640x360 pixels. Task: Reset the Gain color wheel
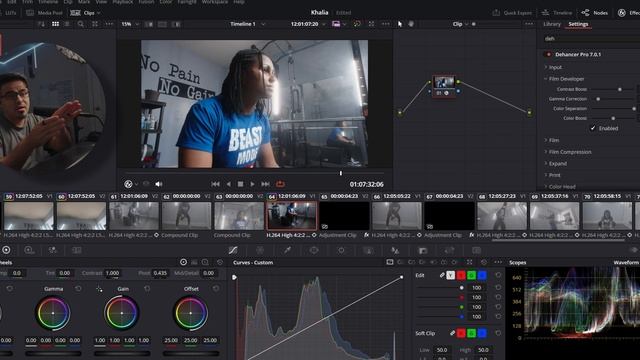click(147, 289)
